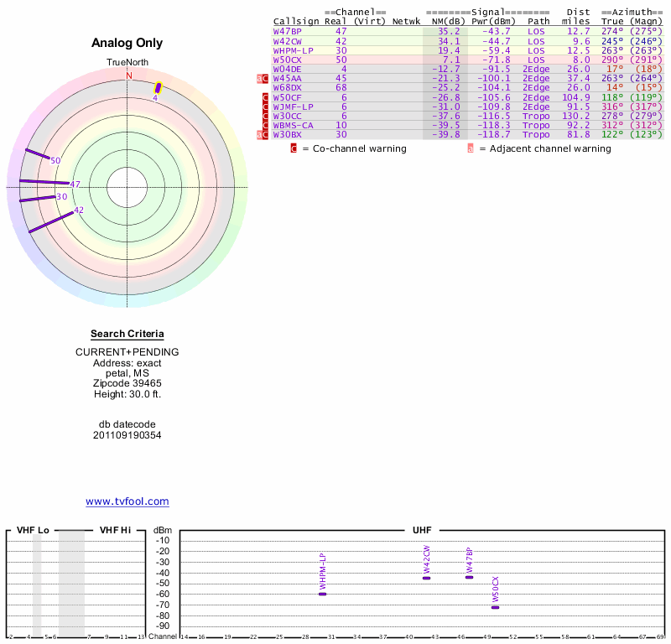
Task: Click the red N marker on radar
Action: 129,75
